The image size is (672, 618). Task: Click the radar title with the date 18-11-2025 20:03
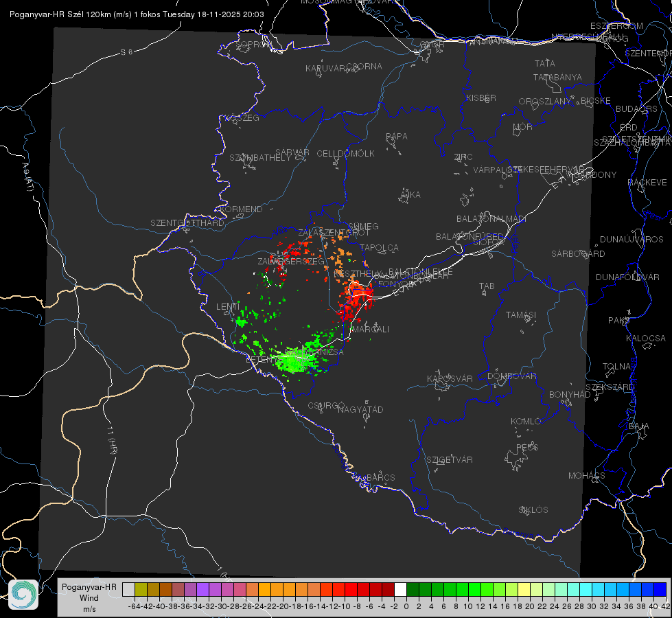(137, 14)
